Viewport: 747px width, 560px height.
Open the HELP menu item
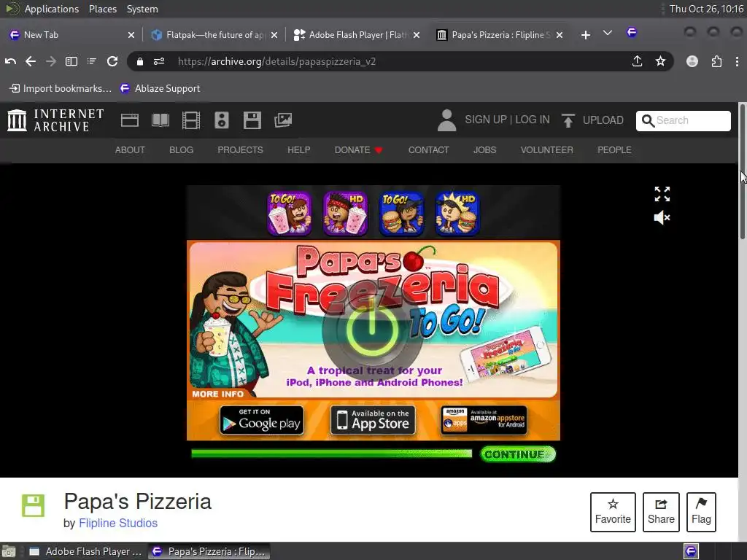(x=298, y=150)
